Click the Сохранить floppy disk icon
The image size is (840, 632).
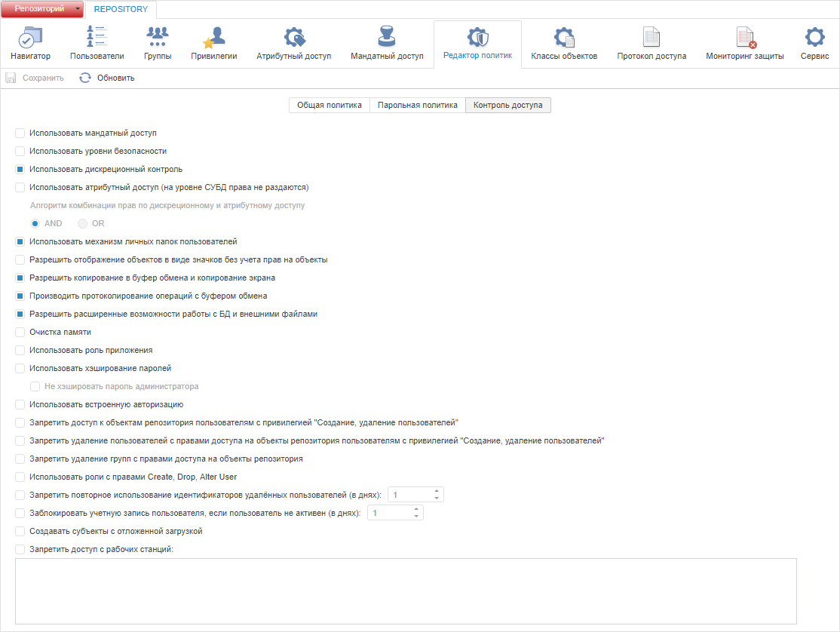coord(11,78)
